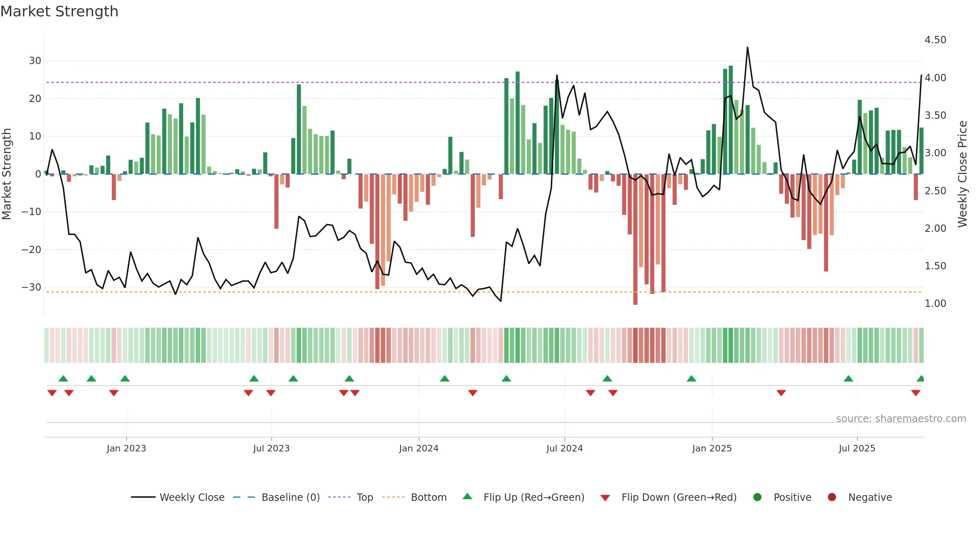Click the first flip-up marker after Jan 2024
The width and height of the screenshot is (980, 551).
444,378
